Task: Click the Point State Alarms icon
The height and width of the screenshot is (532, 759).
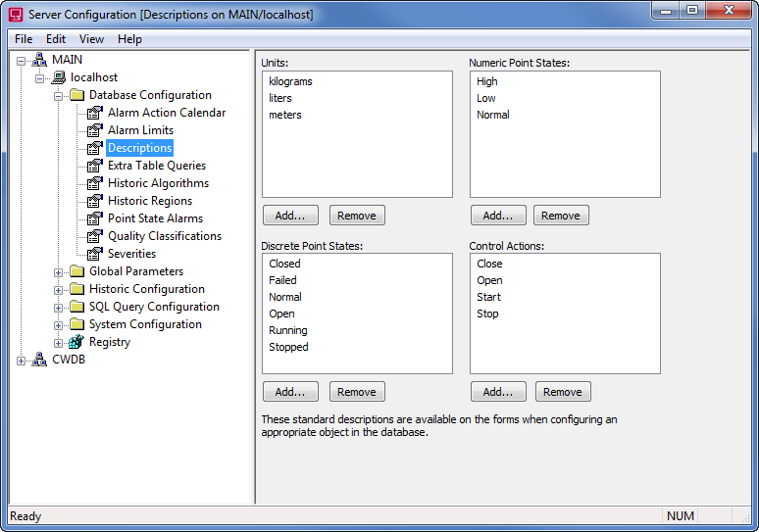Action: [x=95, y=218]
